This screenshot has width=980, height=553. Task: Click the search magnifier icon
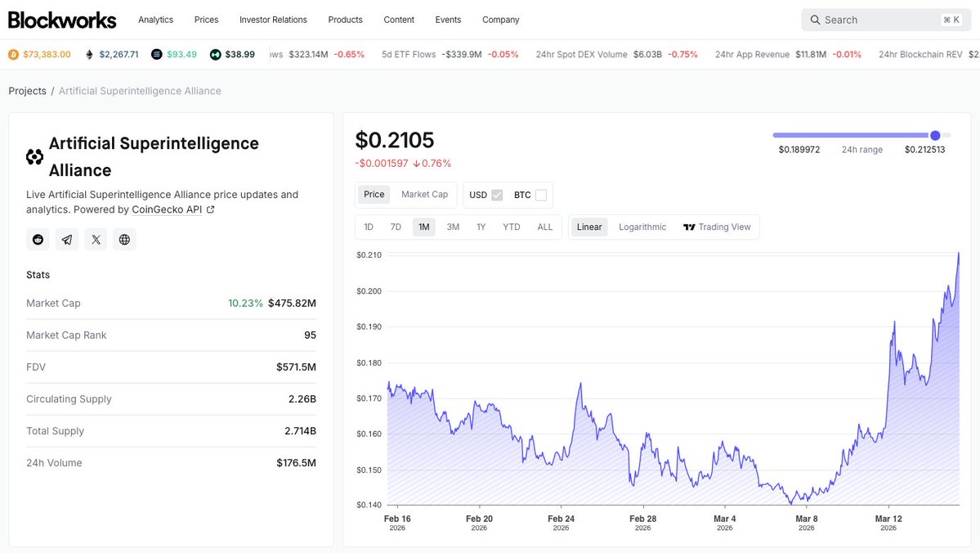815,20
